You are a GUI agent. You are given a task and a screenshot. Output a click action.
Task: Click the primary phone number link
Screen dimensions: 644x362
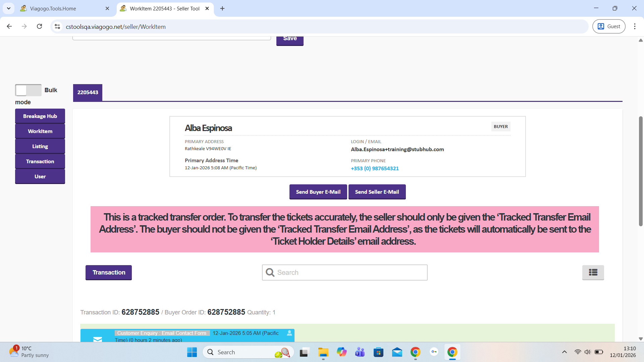pyautogui.click(x=375, y=169)
